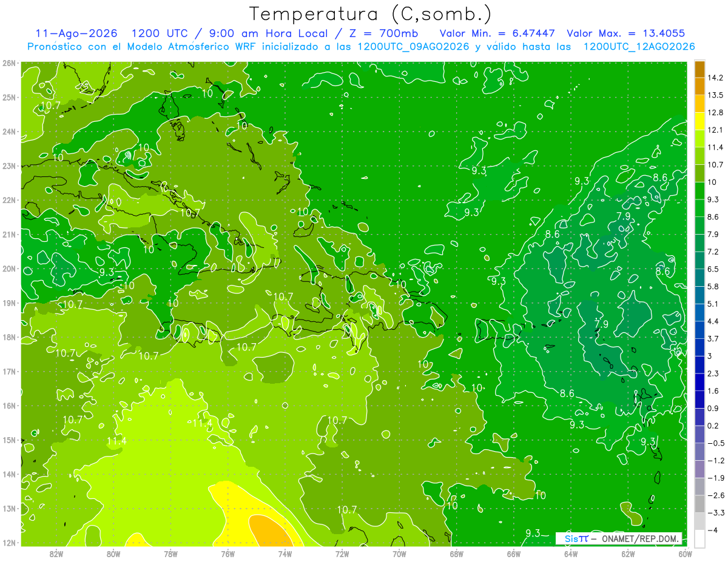728x562 pixels.
Task: Click the 'Sisπ – ONAMET/REP.DOM.' logo box
Action: pyautogui.click(x=619, y=538)
